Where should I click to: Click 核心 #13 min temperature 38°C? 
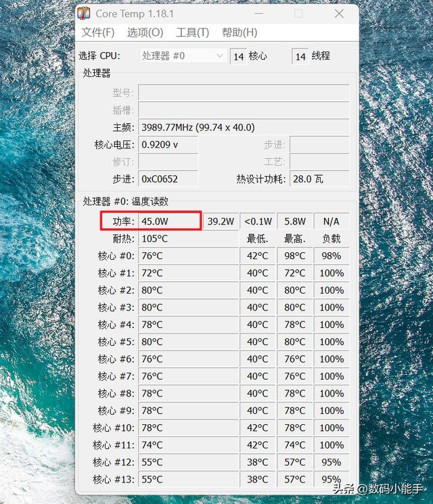click(x=258, y=480)
